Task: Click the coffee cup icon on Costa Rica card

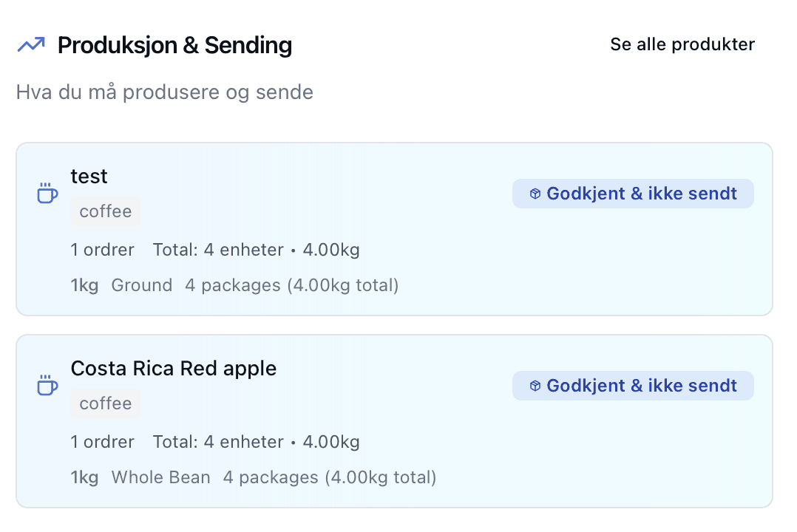Action: coord(47,386)
